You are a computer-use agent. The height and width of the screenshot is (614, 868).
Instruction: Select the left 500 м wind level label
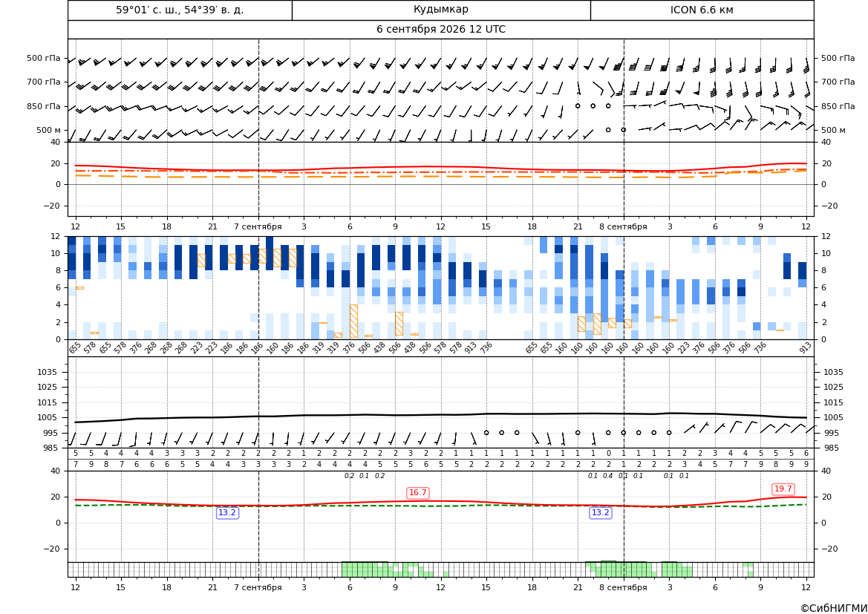coord(48,130)
